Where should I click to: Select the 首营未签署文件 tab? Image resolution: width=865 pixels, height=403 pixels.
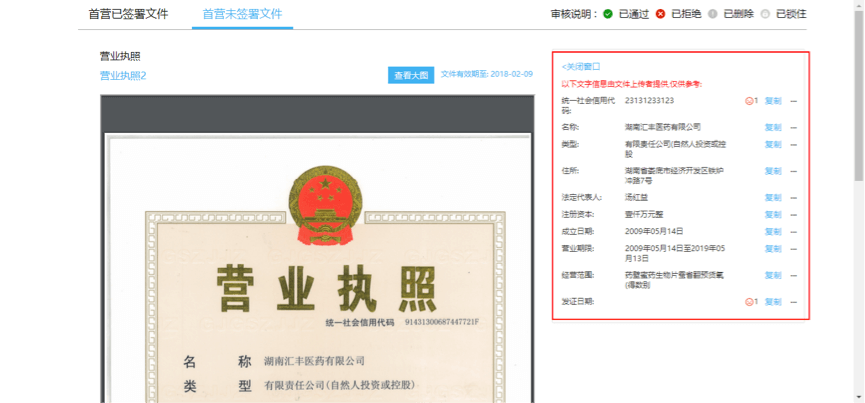pos(242,14)
